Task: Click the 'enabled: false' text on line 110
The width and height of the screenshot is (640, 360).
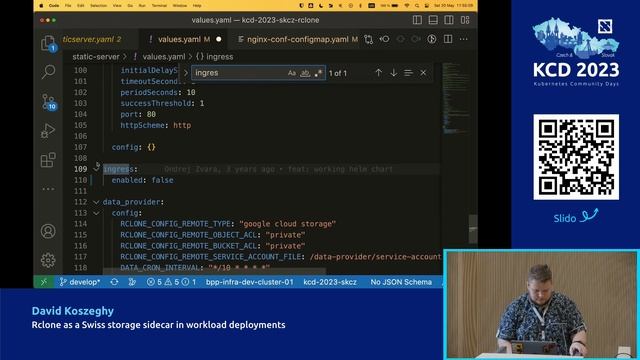Action: (142, 180)
